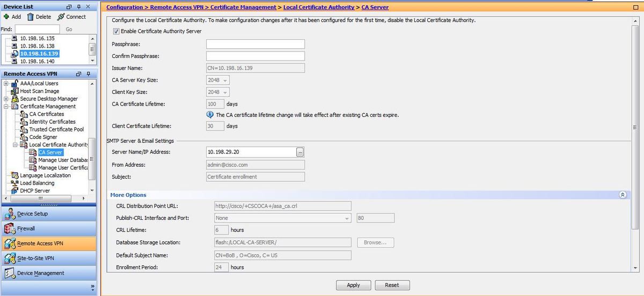Open the Firewall section
644x296 pixels.
click(x=48, y=228)
